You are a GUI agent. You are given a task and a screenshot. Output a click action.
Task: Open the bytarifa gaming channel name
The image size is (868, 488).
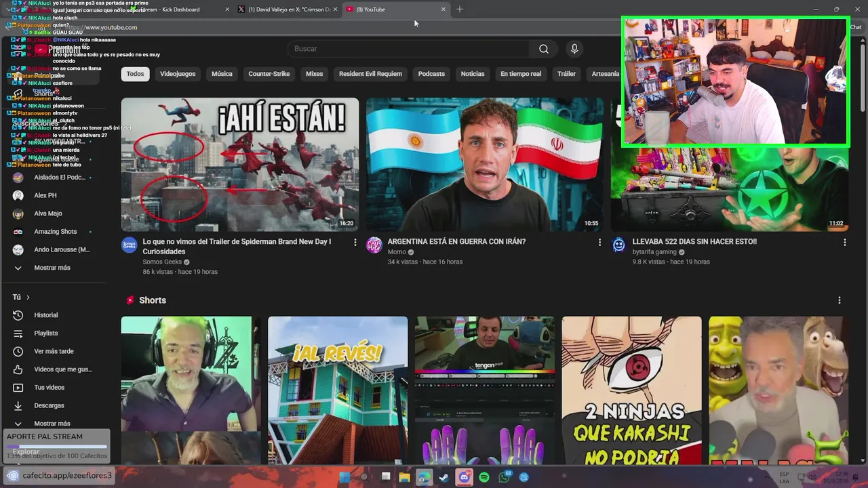tap(654, 252)
